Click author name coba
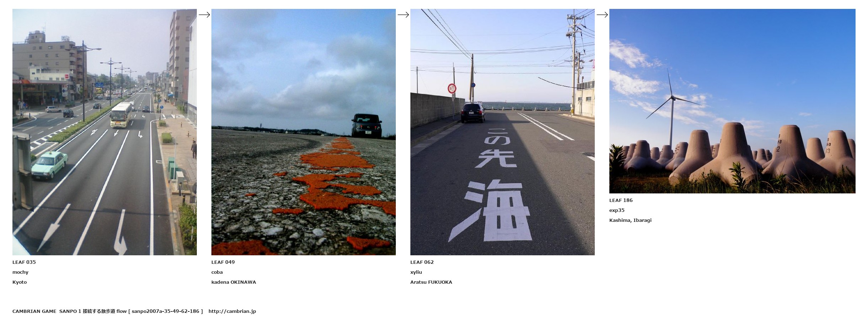The height and width of the screenshot is (320, 868). (x=217, y=272)
